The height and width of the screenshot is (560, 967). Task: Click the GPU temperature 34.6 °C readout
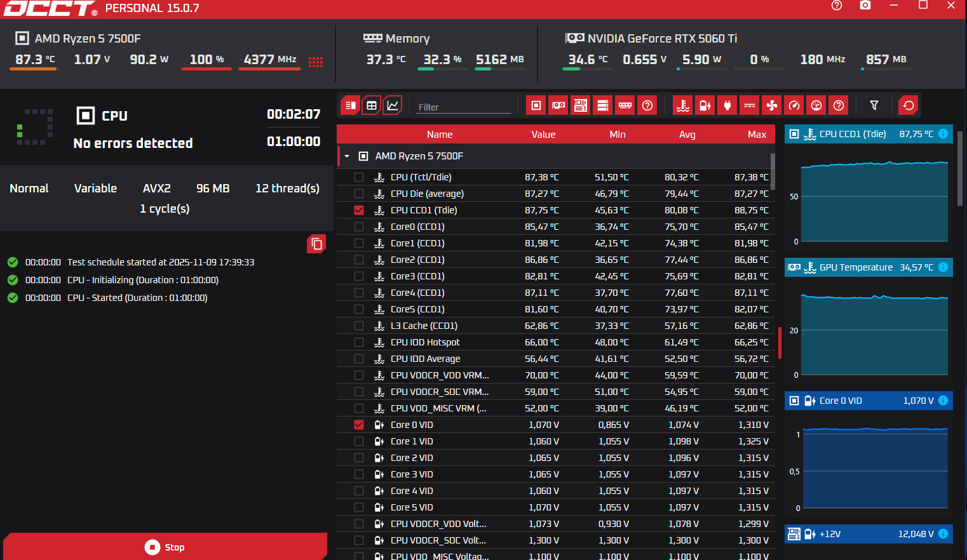tap(588, 60)
